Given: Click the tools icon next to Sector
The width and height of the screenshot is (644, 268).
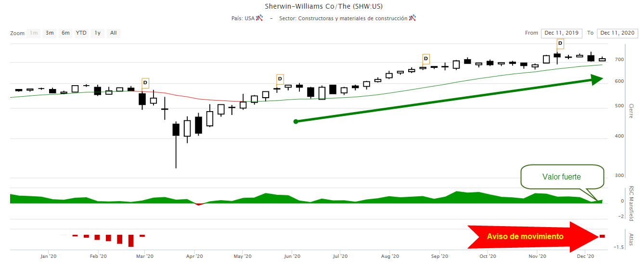Looking at the screenshot, I should 412,18.
